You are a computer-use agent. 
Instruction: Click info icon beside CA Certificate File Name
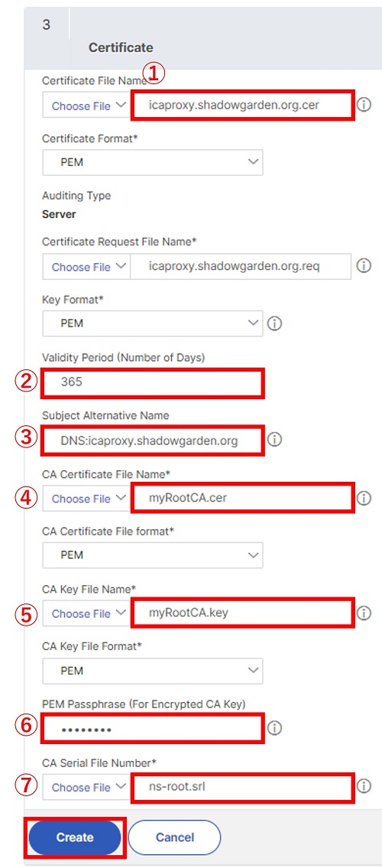(364, 498)
